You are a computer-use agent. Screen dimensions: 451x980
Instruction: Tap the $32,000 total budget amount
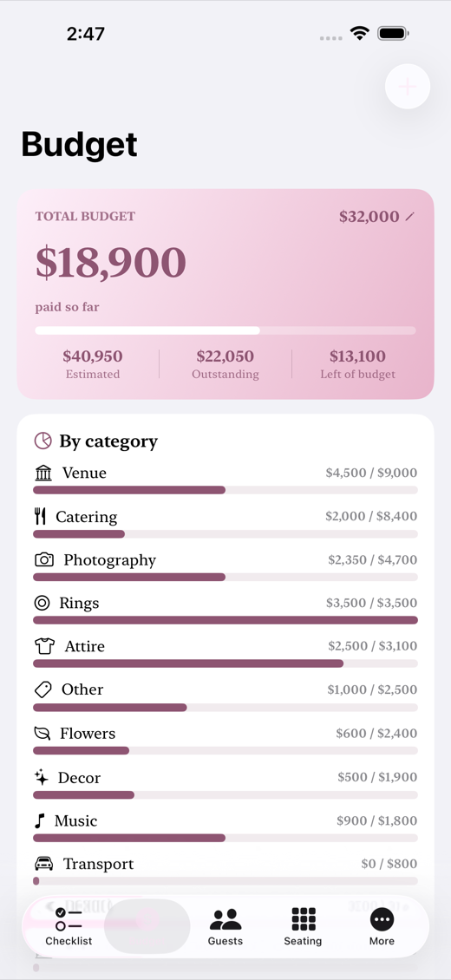[x=369, y=216]
